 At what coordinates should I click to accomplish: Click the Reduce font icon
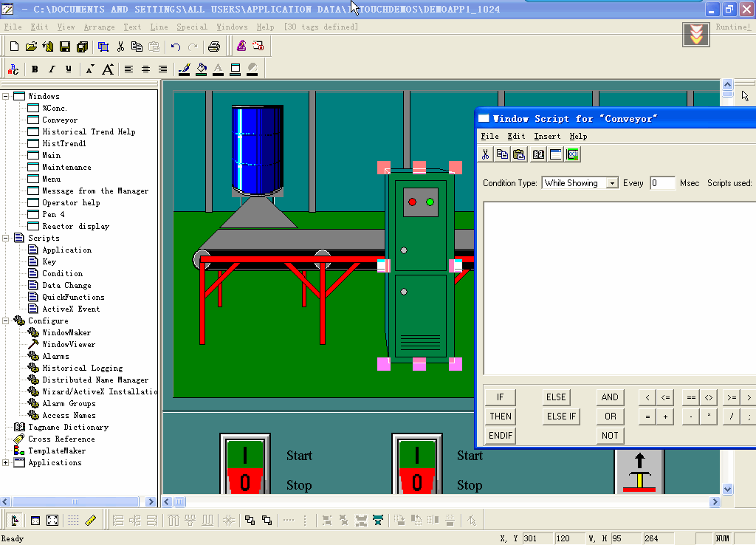click(x=89, y=69)
